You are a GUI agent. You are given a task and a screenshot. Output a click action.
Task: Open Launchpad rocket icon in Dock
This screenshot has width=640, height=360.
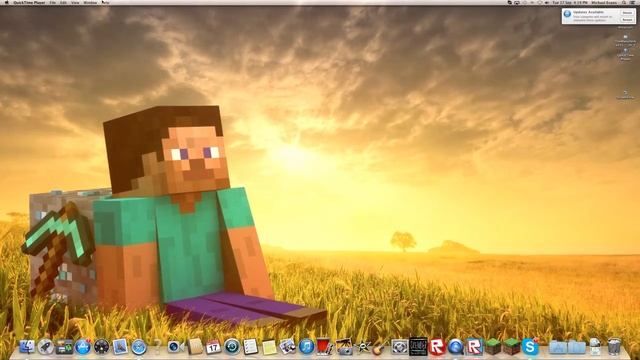coord(46,347)
